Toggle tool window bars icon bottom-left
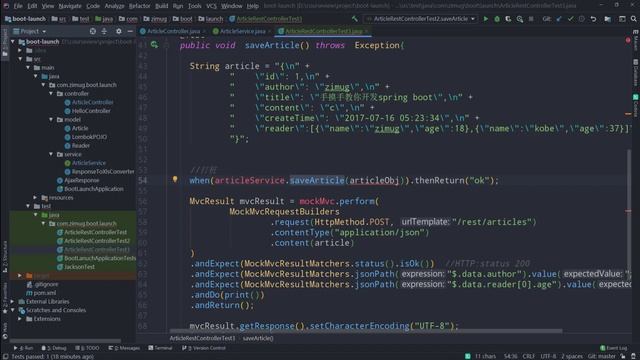 point(5,356)
